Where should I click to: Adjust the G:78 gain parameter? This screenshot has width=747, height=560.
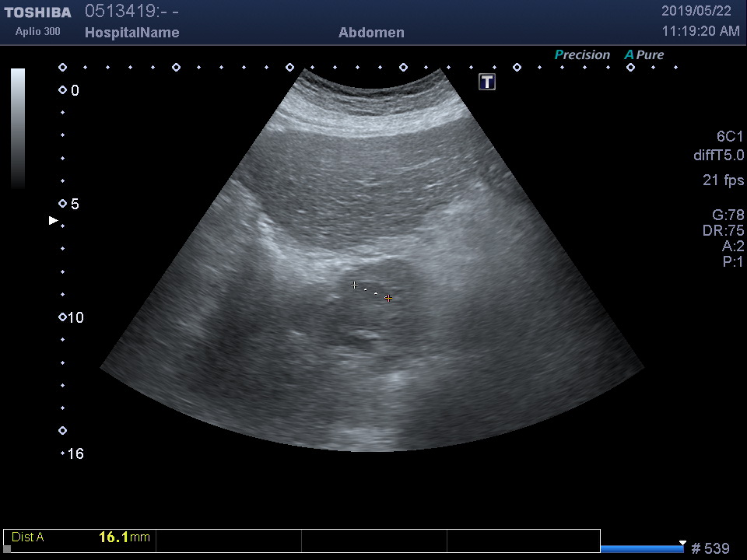728,215
